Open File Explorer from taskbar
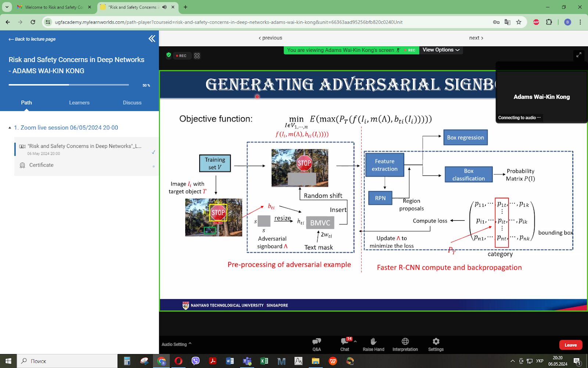Screen dimensions: 588x368 click(x=315, y=361)
